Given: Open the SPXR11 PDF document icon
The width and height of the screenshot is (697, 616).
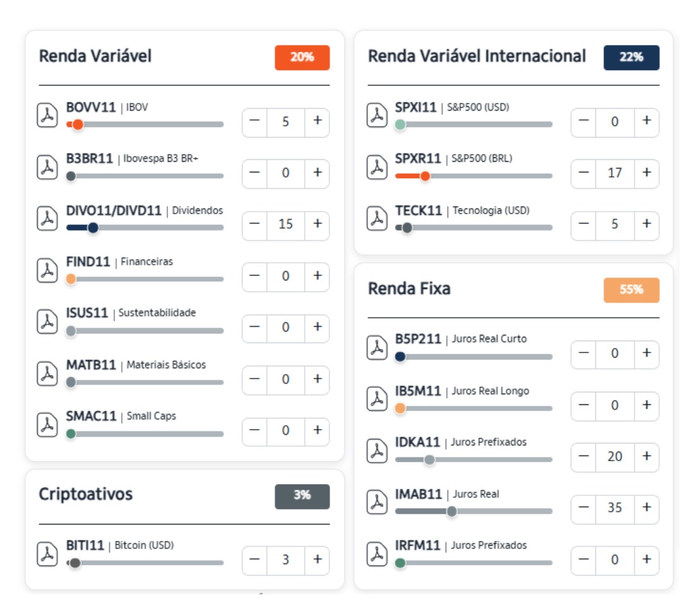Looking at the screenshot, I should pos(377,167).
